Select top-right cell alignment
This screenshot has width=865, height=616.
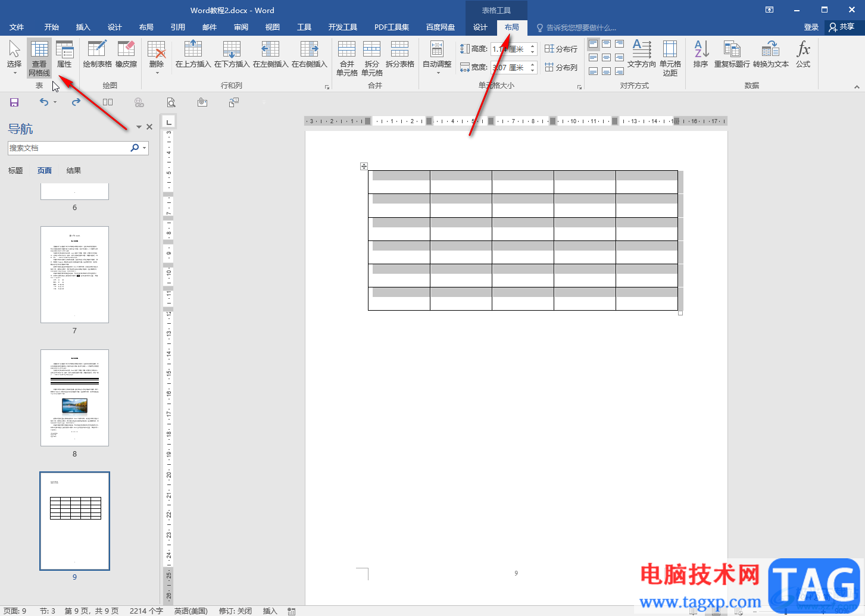click(619, 44)
